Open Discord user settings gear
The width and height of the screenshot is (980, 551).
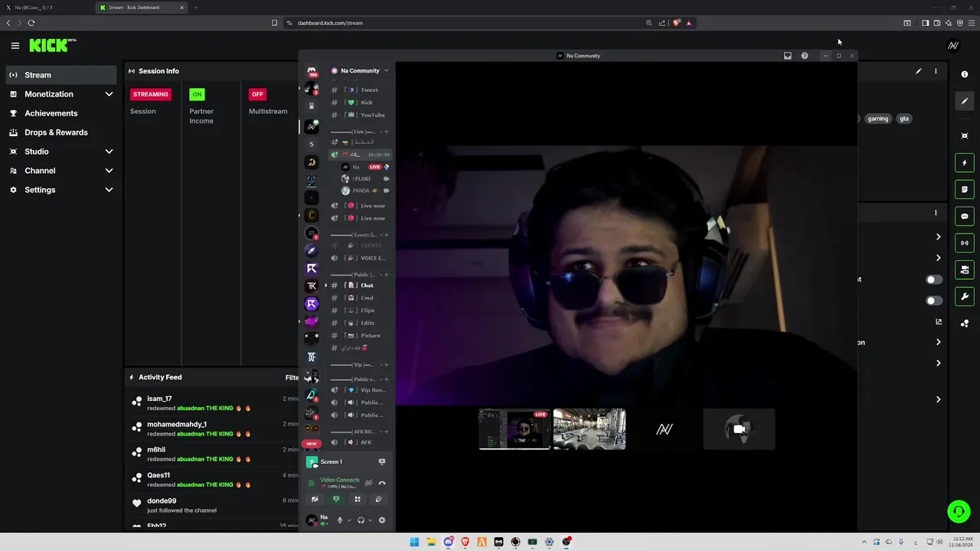(382, 520)
